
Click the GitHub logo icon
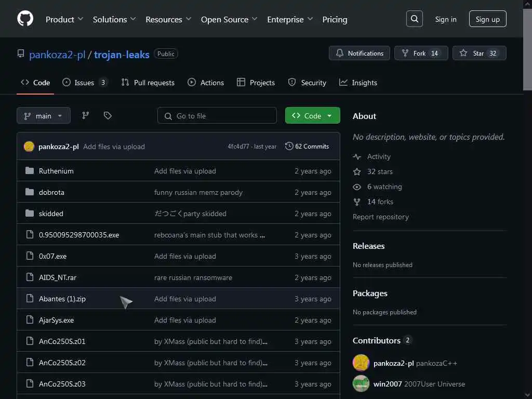(x=25, y=19)
